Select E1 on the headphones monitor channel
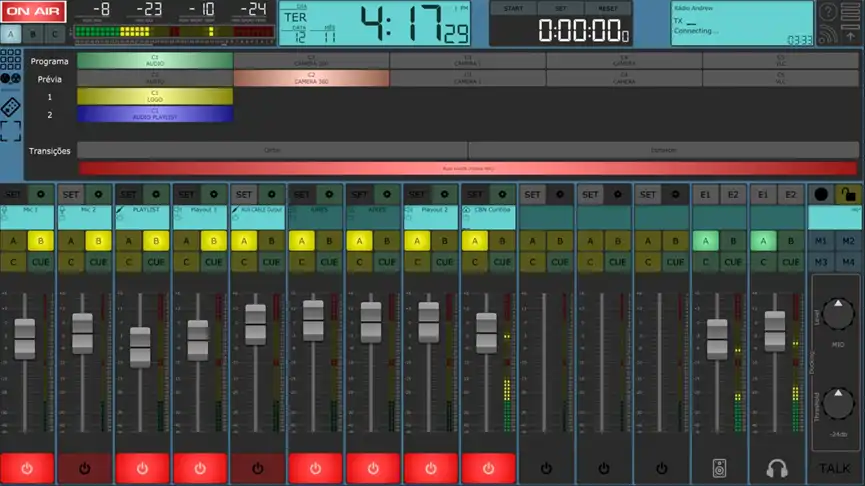Screen dimensions: 865x486 point(763,194)
